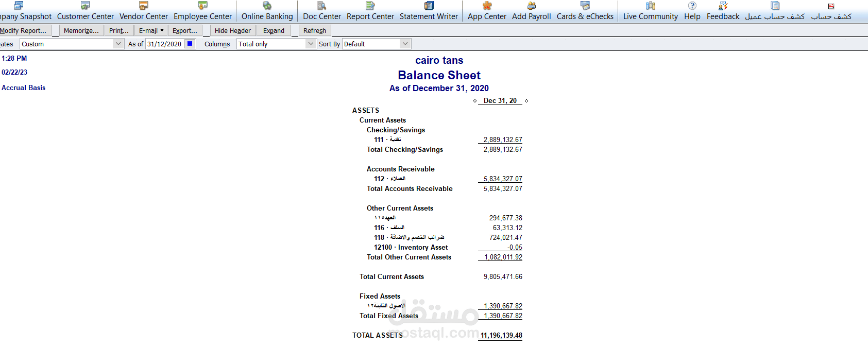Image resolution: width=868 pixels, height=348 pixels.
Task: Select the 724,021.47 amount for account 118
Action: 506,238
